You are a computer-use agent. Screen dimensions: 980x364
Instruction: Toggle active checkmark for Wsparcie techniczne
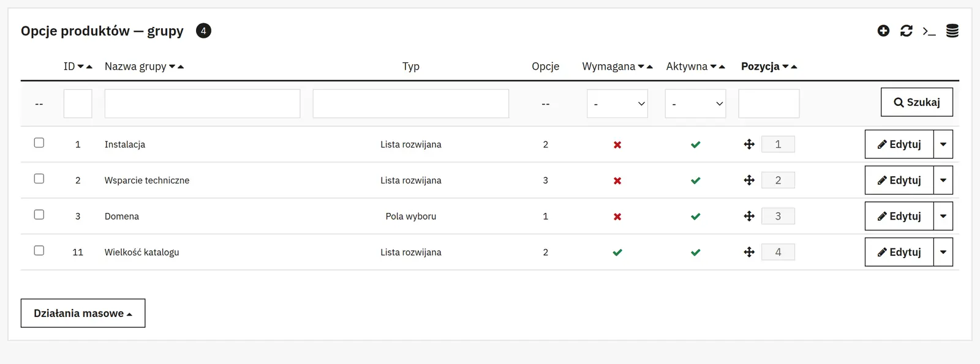click(x=696, y=181)
